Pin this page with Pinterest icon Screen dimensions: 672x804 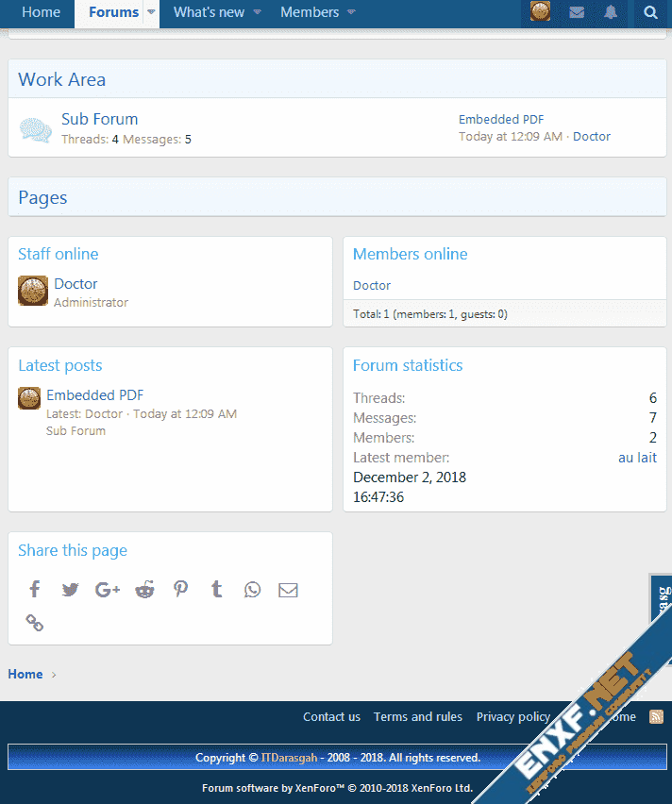(180, 590)
